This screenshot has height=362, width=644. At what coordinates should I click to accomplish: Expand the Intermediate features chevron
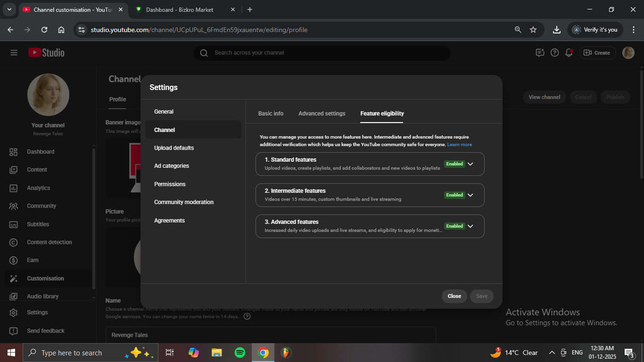(x=470, y=195)
